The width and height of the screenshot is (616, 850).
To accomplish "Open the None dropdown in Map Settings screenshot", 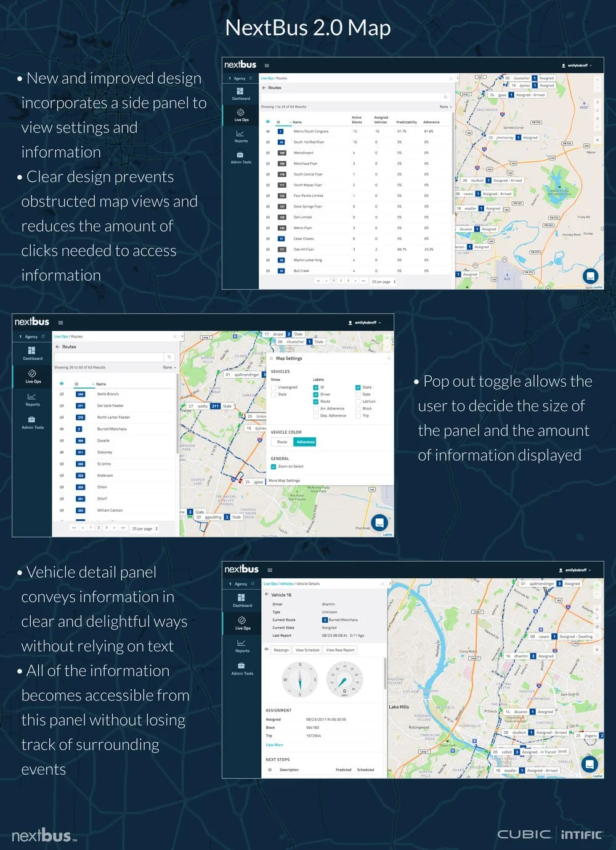I will click(169, 367).
